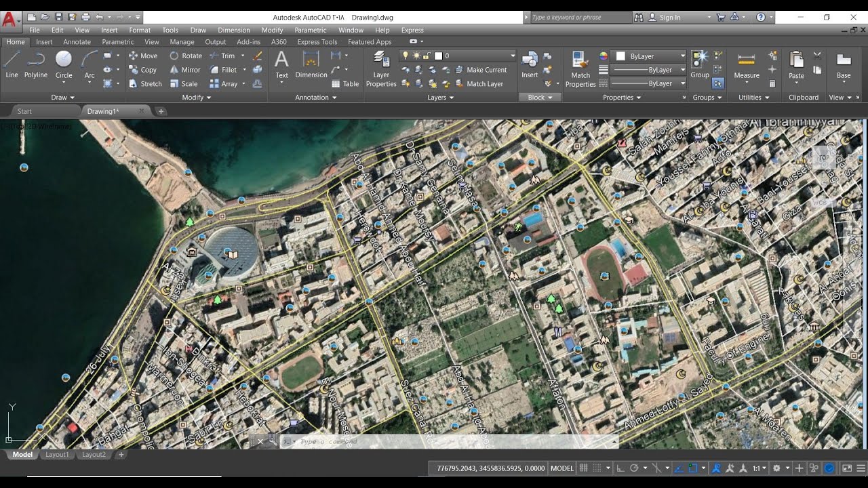Select the Polyline tool
Screen dimensions: 868x488
pyautogui.click(x=36, y=66)
